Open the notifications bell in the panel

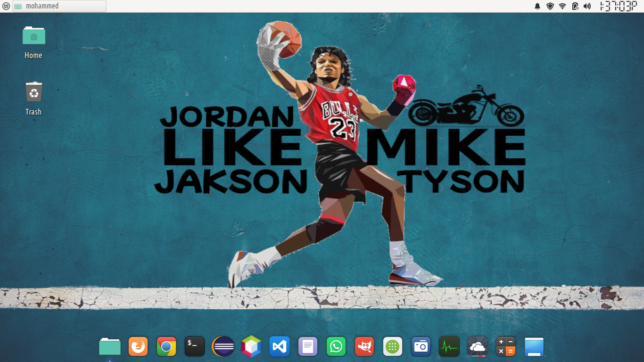point(537,6)
